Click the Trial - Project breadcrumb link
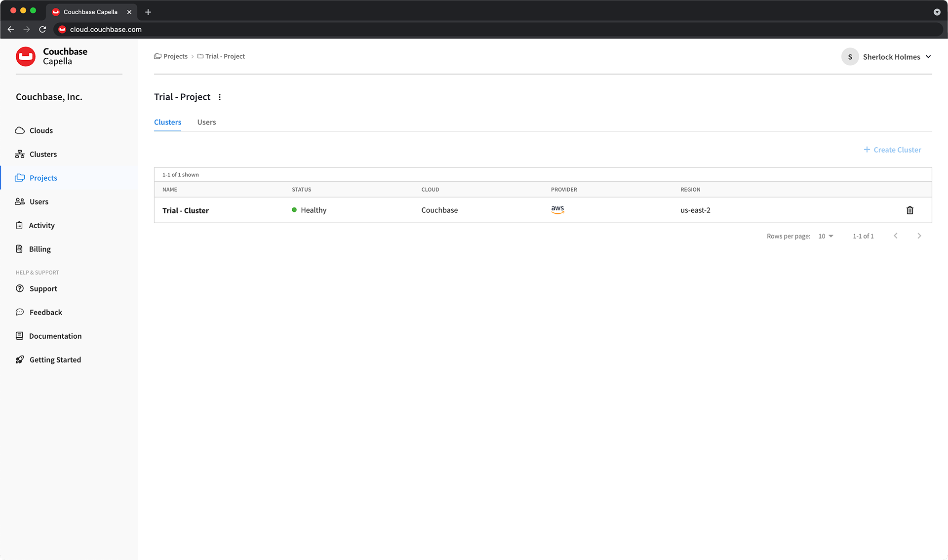Image resolution: width=948 pixels, height=560 pixels. pos(225,56)
